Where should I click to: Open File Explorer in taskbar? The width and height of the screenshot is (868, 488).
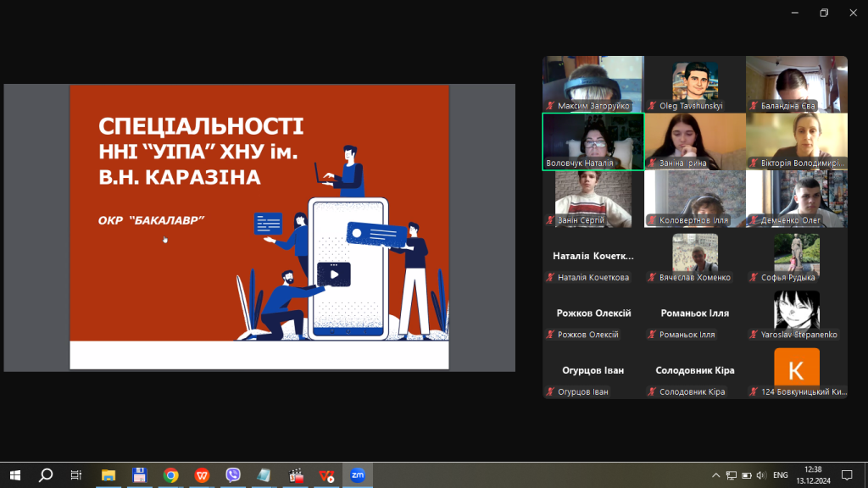[108, 475]
